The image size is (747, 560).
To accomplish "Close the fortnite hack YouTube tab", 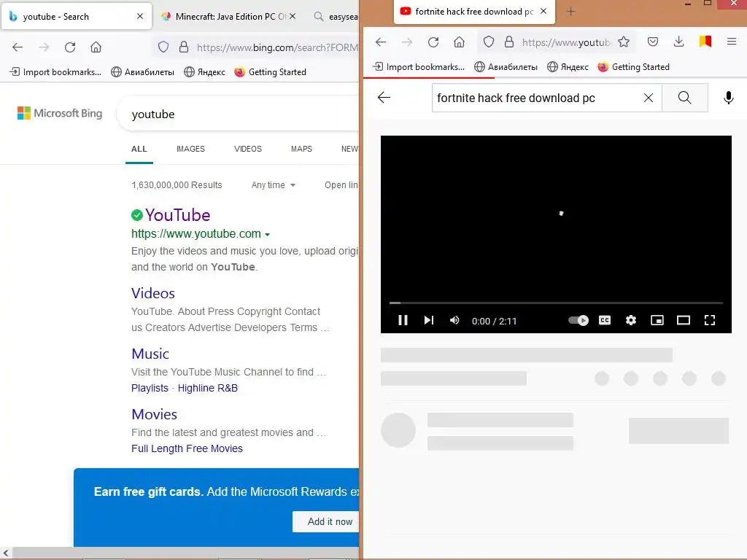I will (x=543, y=11).
